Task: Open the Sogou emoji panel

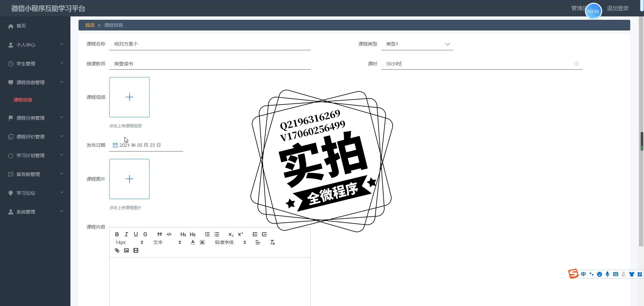Action: tap(599, 274)
